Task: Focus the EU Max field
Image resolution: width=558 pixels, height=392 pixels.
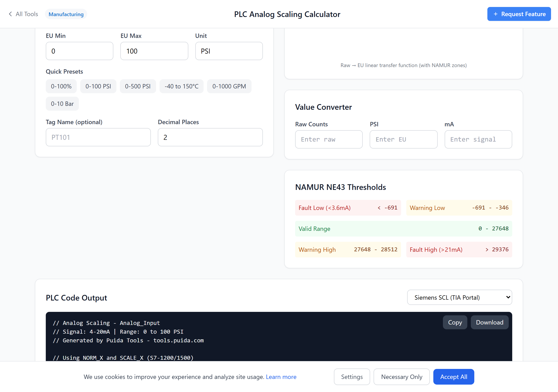Action: pyautogui.click(x=154, y=51)
